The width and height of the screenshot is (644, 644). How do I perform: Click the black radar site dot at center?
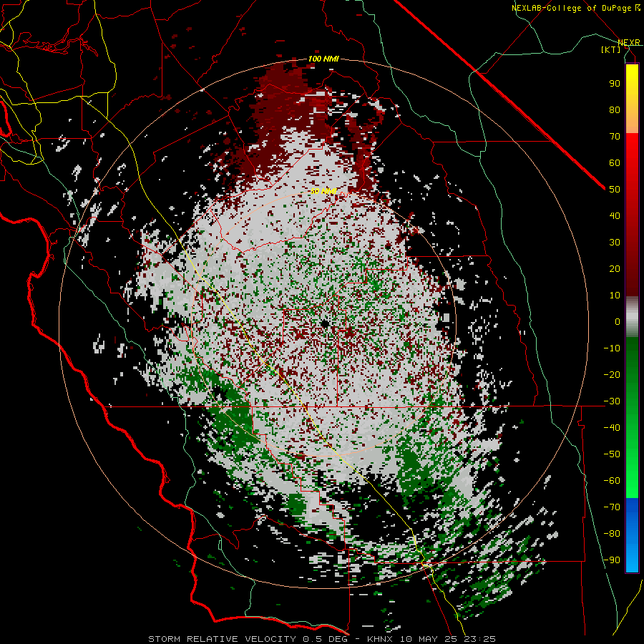coord(324,324)
